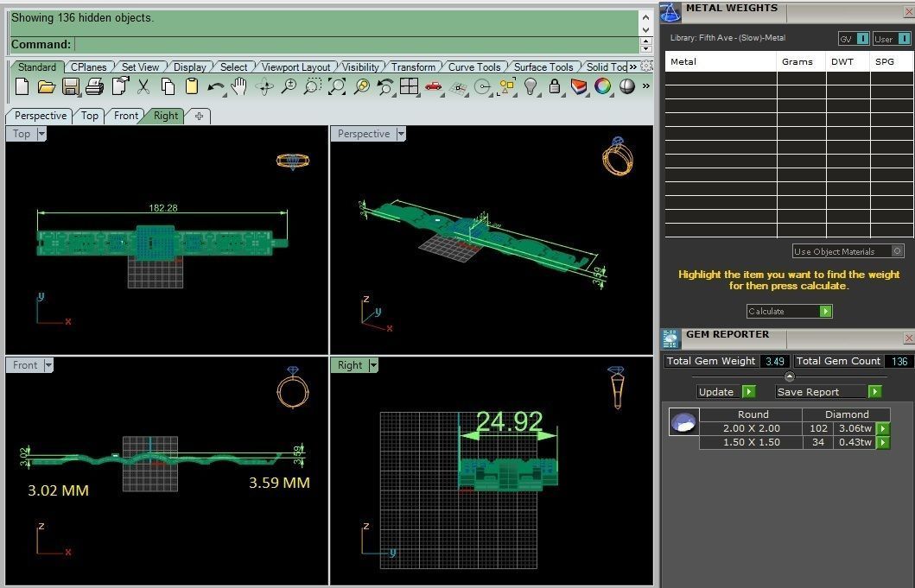This screenshot has width=915, height=588.
Task: Select the Pan hand tool
Action: pyautogui.click(x=238, y=86)
